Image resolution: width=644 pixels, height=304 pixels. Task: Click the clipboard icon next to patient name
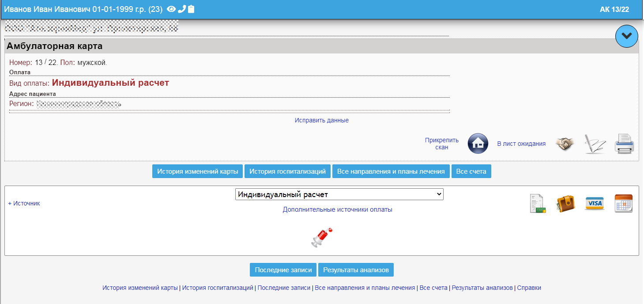point(191,9)
